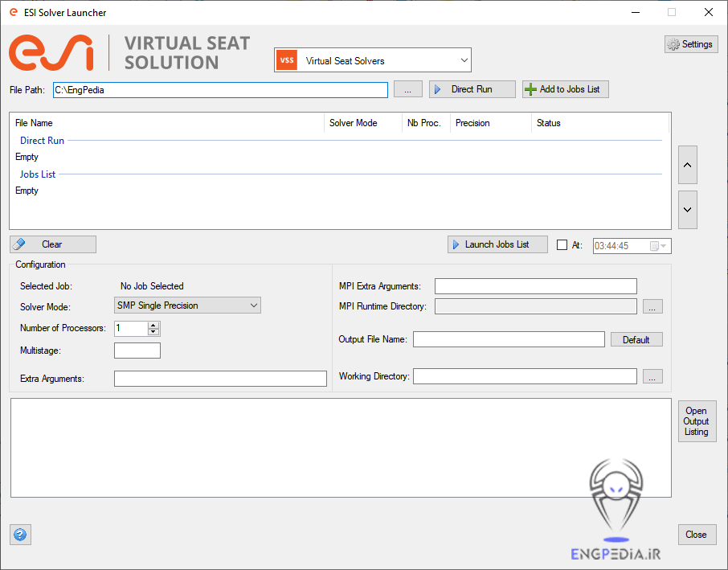Viewport: 728px width, 570px height.
Task: Browse for the File Path
Action: click(407, 89)
